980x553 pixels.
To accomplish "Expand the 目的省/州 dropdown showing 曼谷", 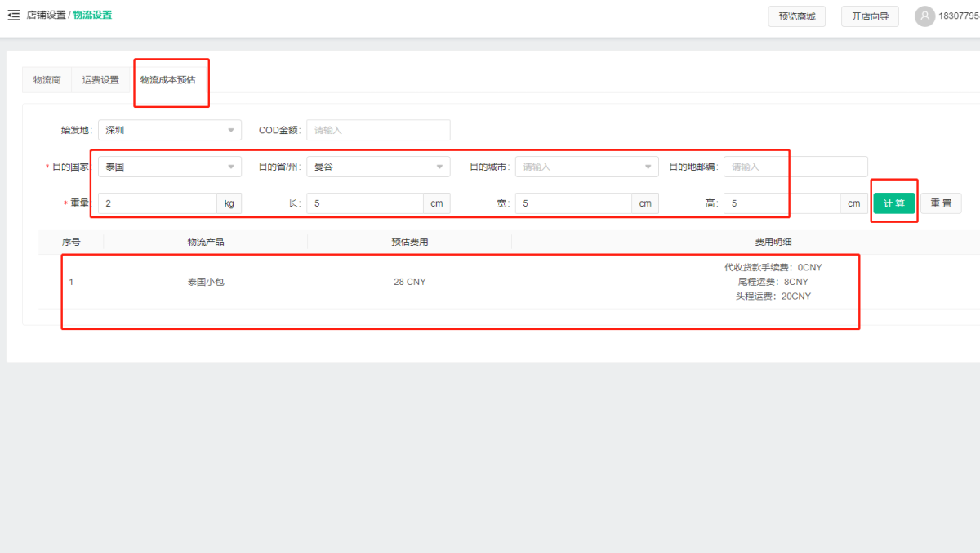I will pos(378,167).
